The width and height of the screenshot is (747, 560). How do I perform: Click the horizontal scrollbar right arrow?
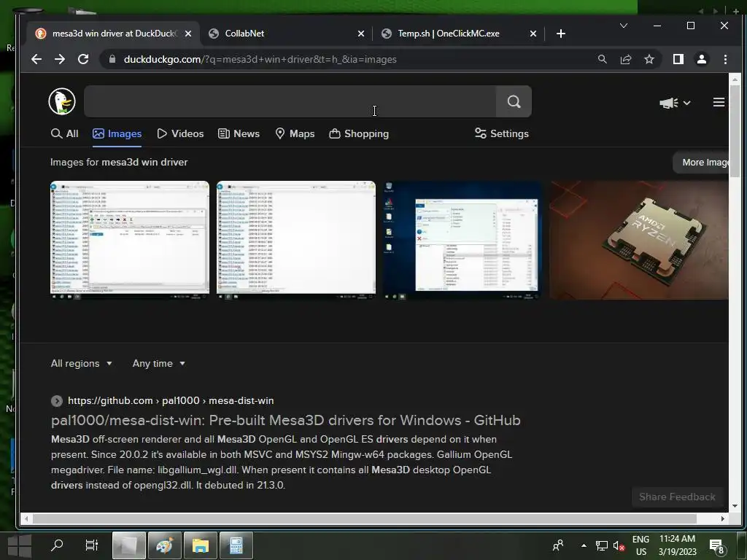click(x=723, y=518)
